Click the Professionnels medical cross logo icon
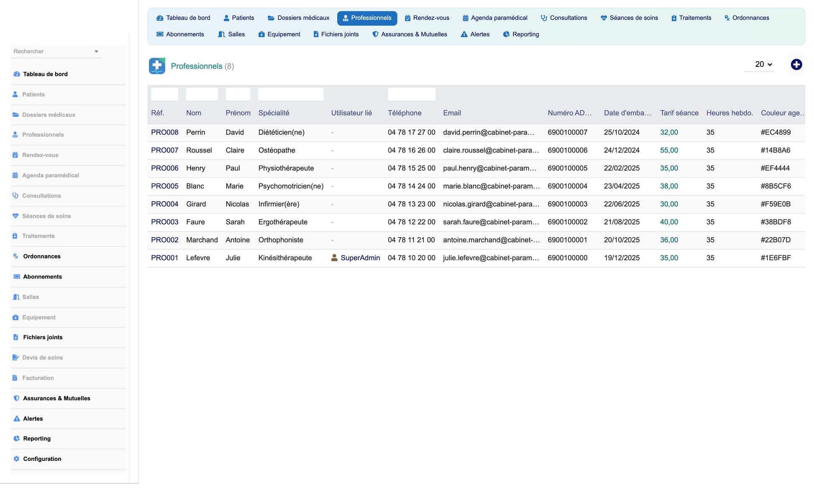 (157, 66)
